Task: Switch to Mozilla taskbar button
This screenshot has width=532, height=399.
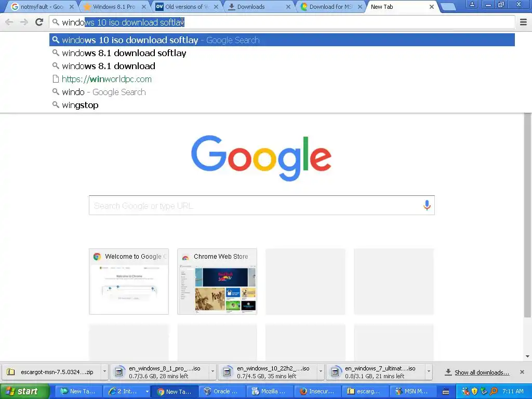Action: 270,392
